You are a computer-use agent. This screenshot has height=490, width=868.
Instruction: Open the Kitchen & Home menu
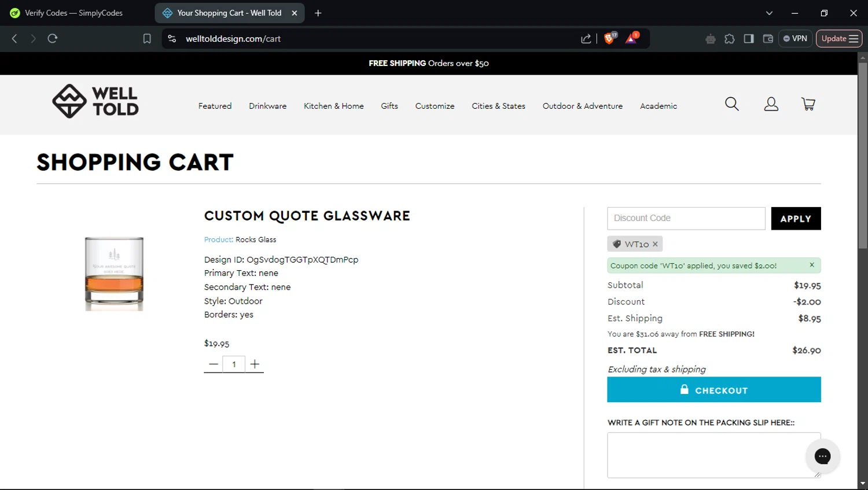pyautogui.click(x=334, y=106)
